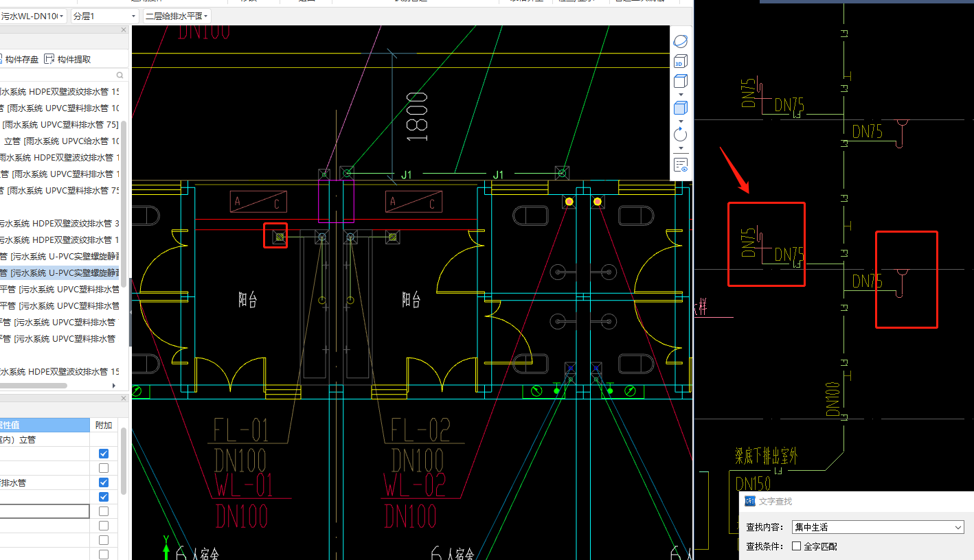This screenshot has width=974, height=560.
Task: Open the 查找内容 combo box
Action: pos(878,527)
